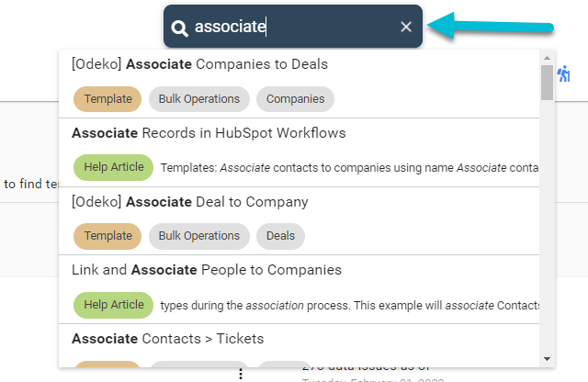
Task: Click the Companies tag chip
Action: pyautogui.click(x=296, y=99)
